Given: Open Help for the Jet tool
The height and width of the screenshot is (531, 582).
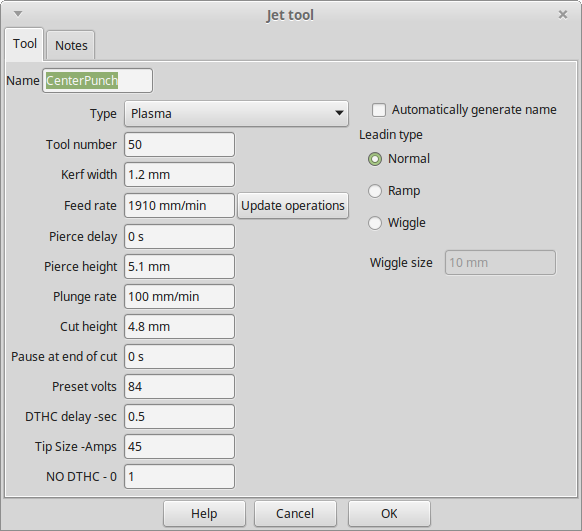Looking at the screenshot, I should point(204,514).
